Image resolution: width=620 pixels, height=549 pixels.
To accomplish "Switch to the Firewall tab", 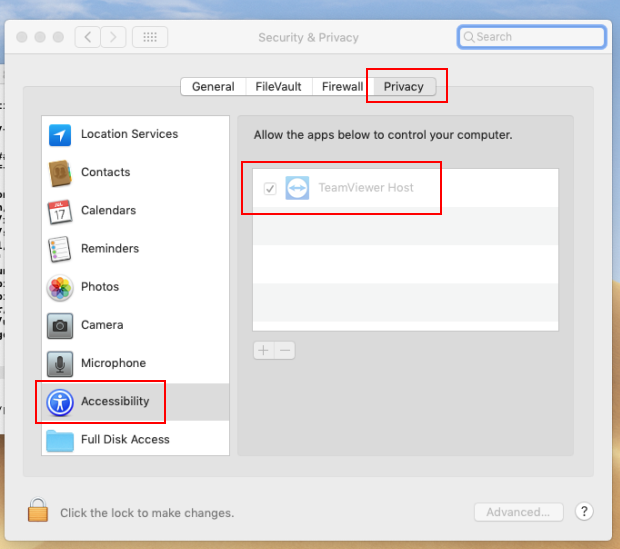I will pyautogui.click(x=342, y=87).
